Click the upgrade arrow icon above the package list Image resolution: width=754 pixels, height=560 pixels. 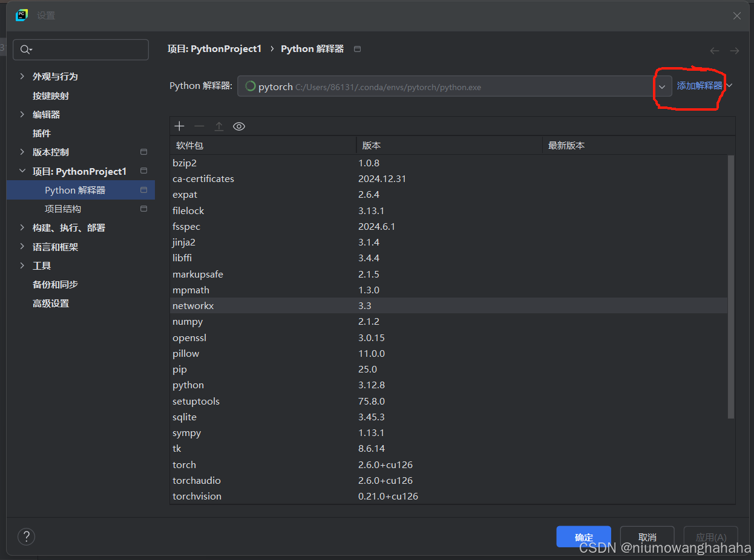(219, 126)
